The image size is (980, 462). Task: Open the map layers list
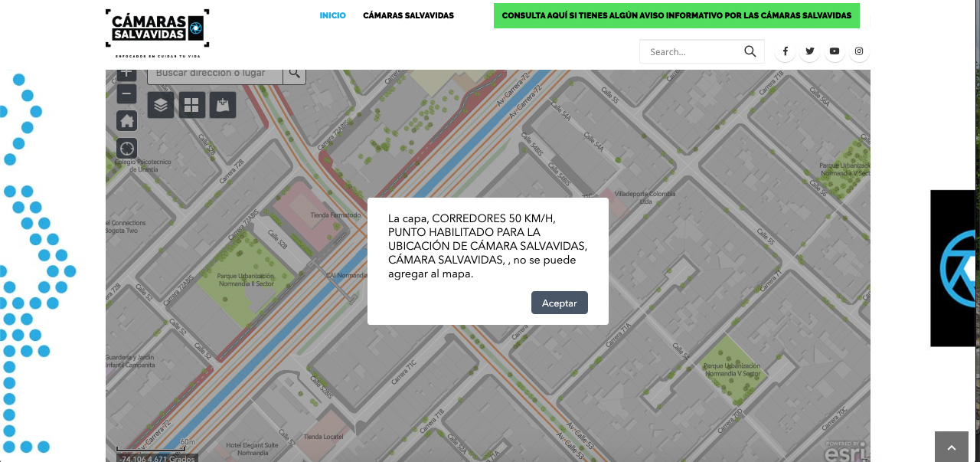(161, 105)
